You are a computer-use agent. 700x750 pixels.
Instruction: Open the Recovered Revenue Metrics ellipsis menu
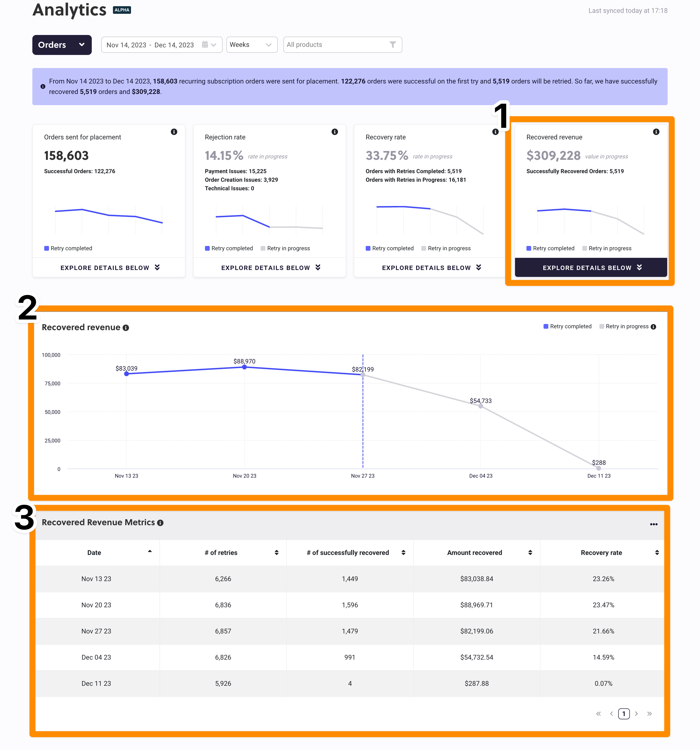654,524
